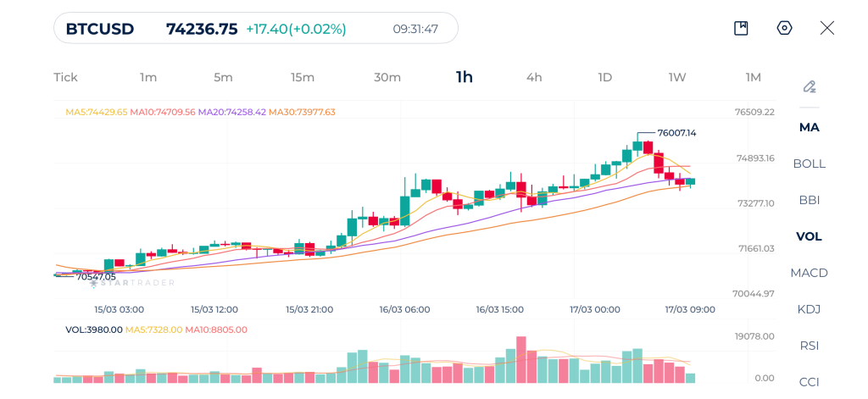The image size is (868, 399).
Task: Open chart settings hexagon icon
Action: [784, 28]
